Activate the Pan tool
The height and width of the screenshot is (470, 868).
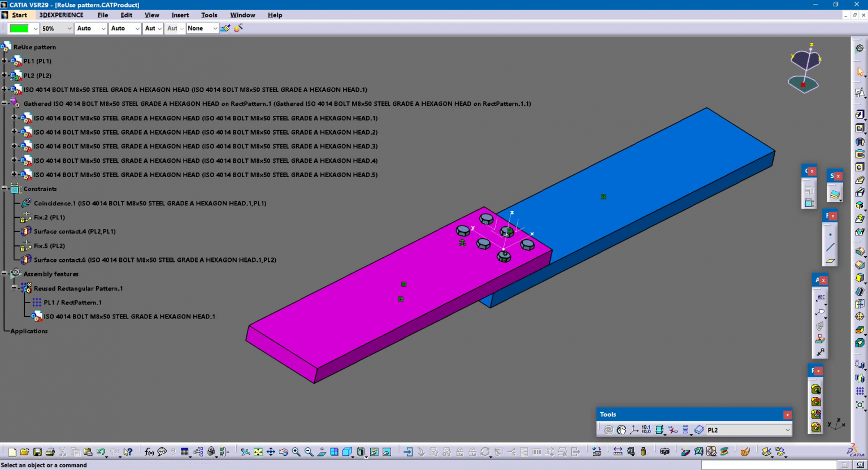272,452
